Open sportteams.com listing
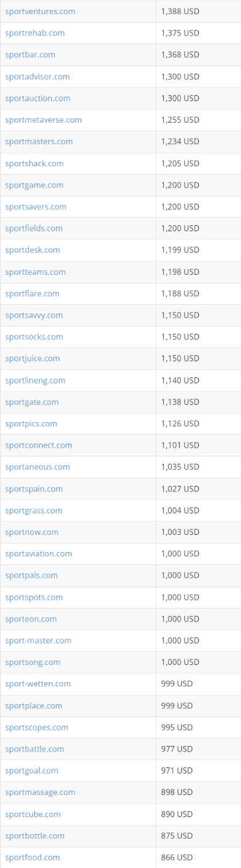This screenshot has width=241, height=868. (36, 272)
